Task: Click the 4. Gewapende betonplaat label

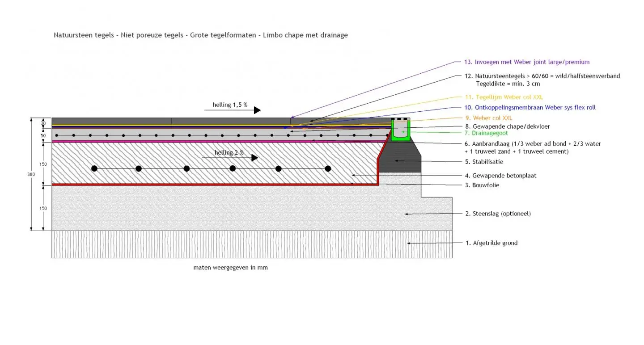Action: [500, 176]
